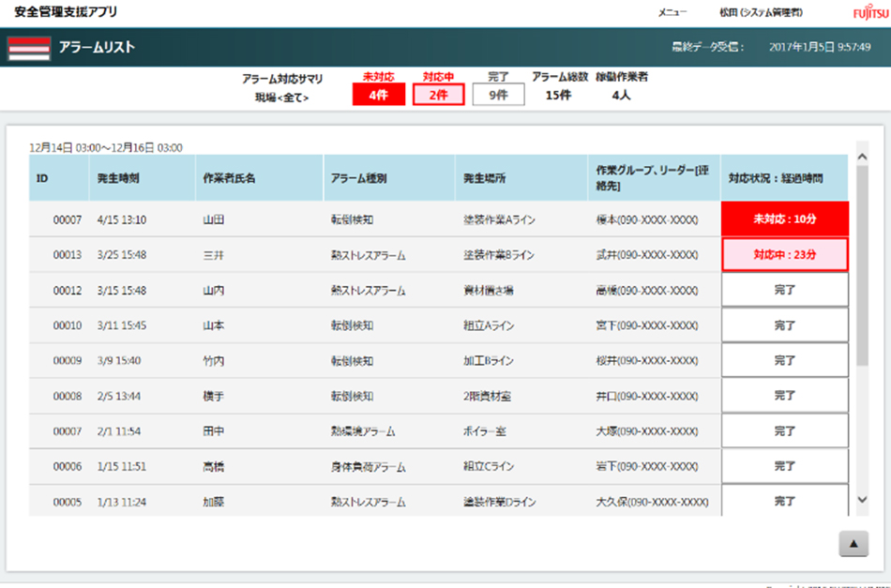Sort by 発生時刻 column header

pos(118,178)
